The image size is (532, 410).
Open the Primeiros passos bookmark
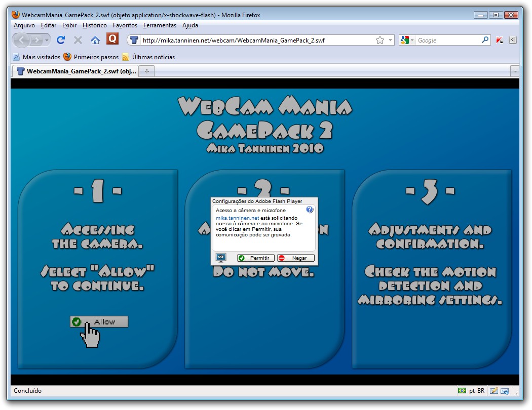coord(91,57)
